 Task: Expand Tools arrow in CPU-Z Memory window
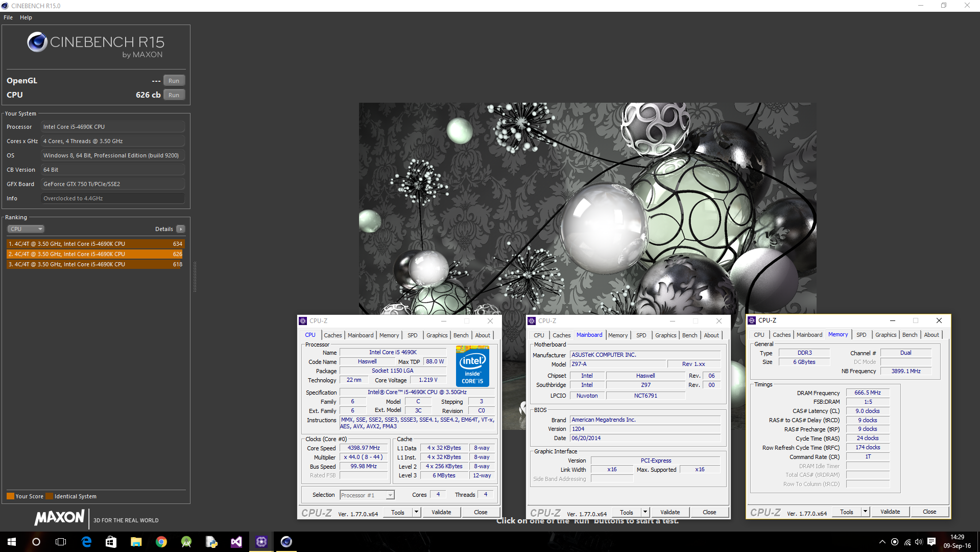coord(865,512)
